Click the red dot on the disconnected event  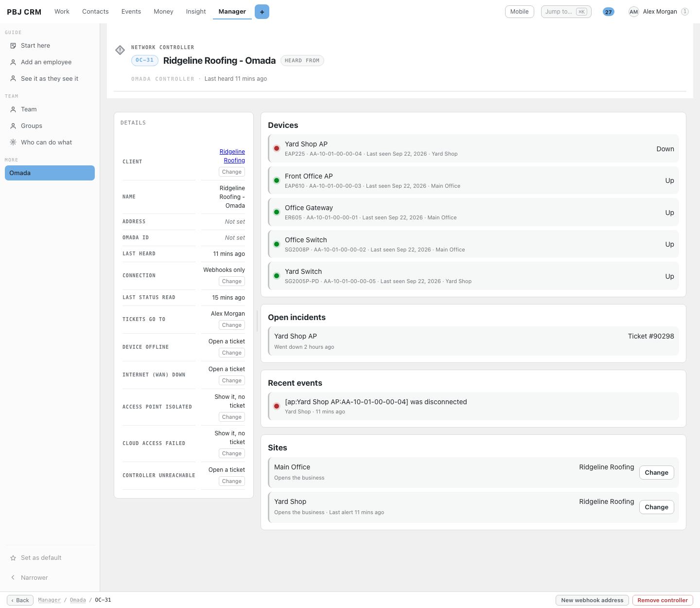point(277,406)
